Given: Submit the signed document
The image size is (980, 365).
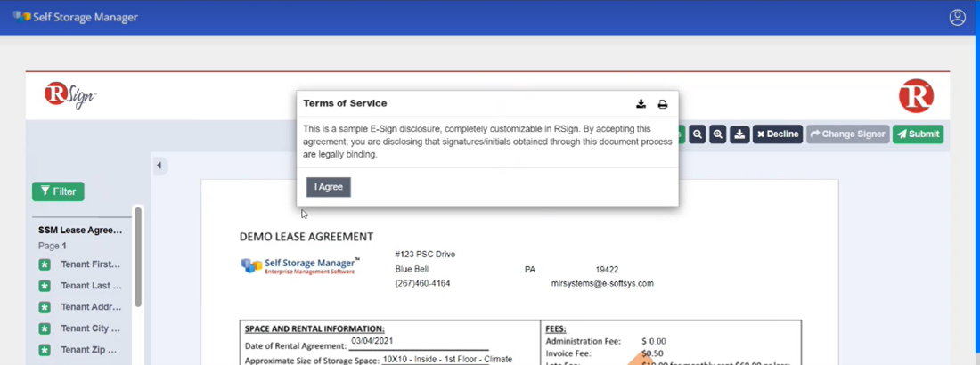Looking at the screenshot, I should (x=919, y=134).
